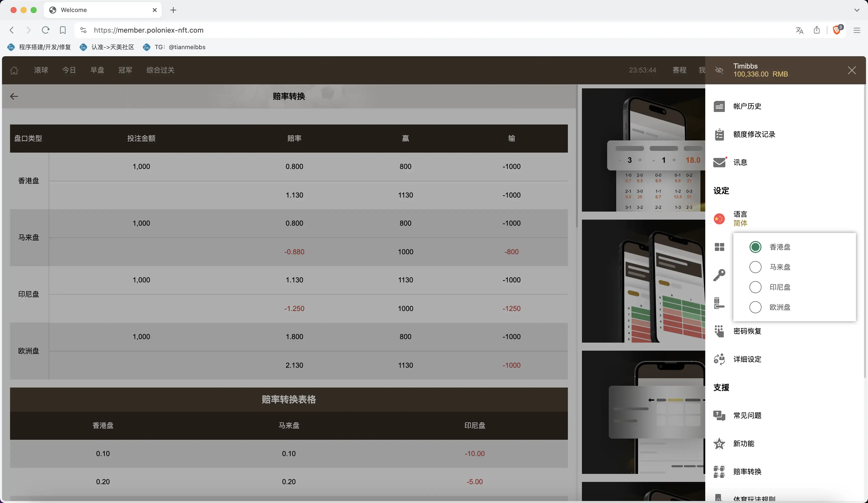Open 帐户历史 menu entry
The height and width of the screenshot is (503, 868).
747,106
